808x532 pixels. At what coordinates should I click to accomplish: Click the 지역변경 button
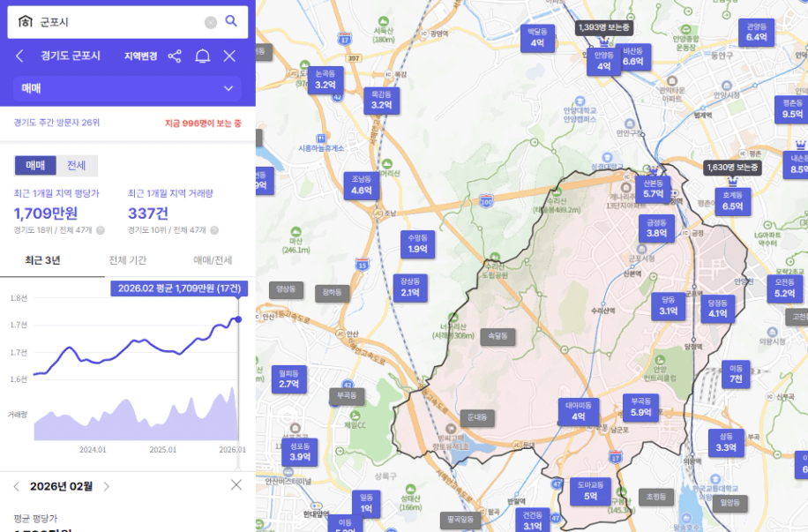pos(140,56)
